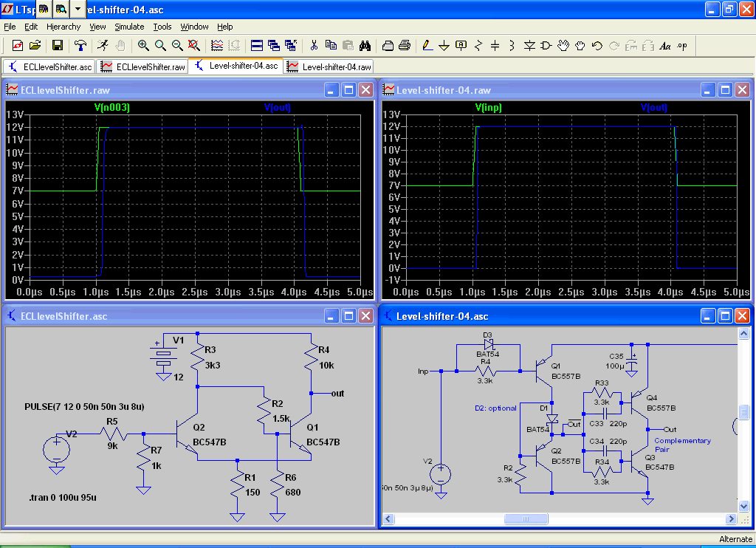Click the Zoom to Fit magnifier icon

[194, 45]
